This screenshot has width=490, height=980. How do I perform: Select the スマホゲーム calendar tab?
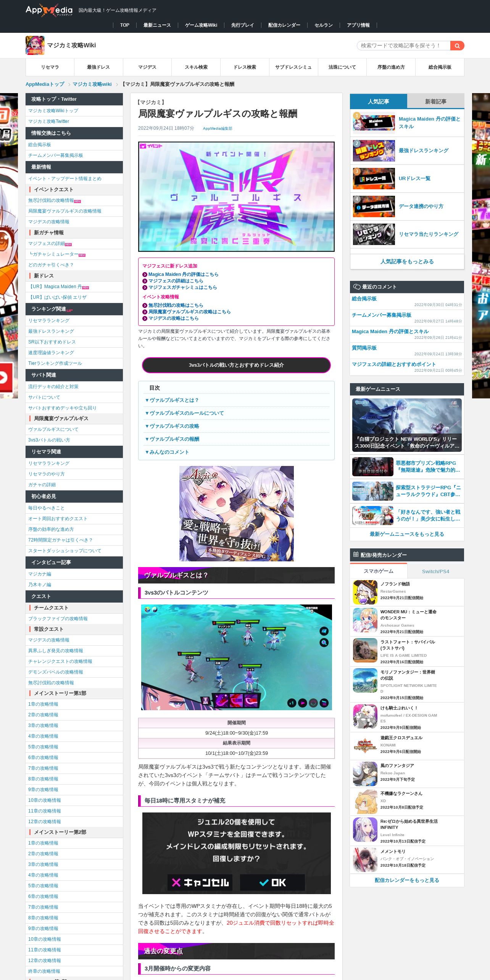point(379,571)
